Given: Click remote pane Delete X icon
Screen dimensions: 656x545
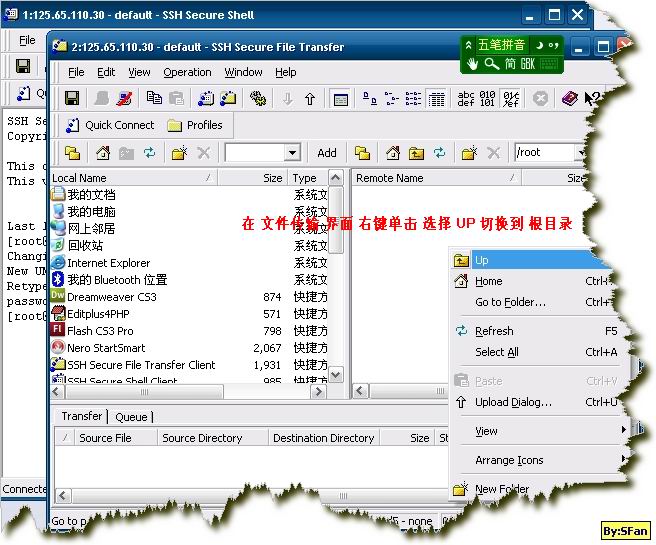Looking at the screenshot, I should (x=494, y=153).
